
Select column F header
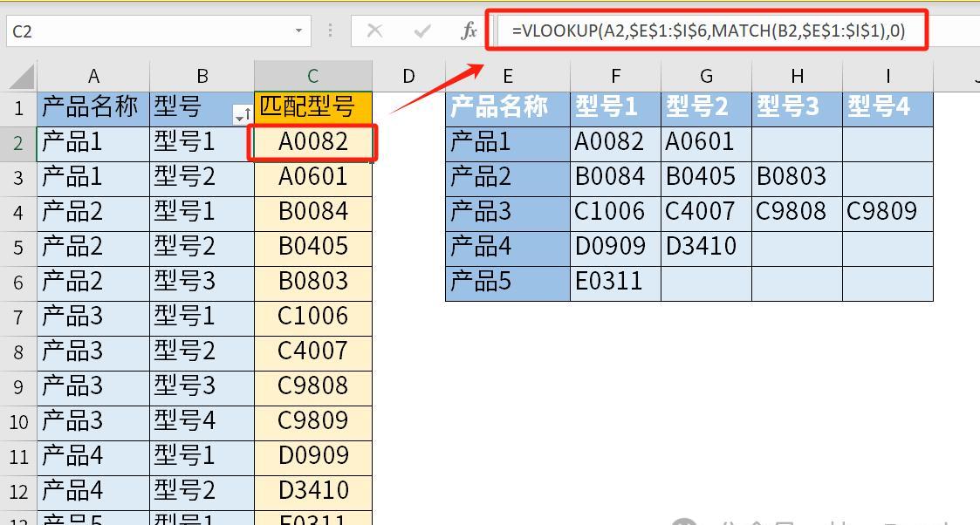coord(615,76)
